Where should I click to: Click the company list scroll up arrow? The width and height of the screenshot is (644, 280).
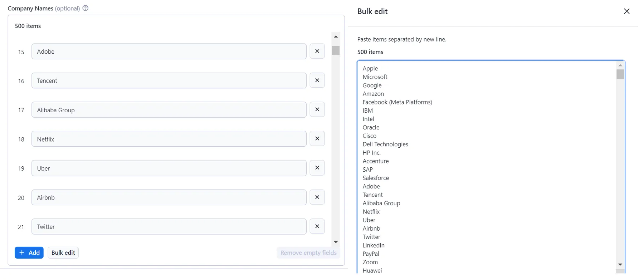[336, 36]
